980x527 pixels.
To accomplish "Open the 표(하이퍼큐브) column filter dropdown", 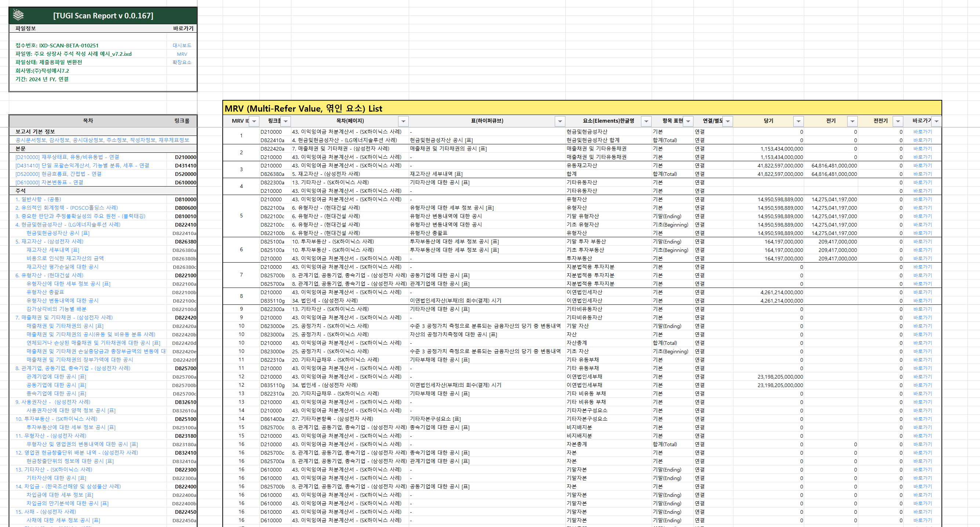I will tap(560, 121).
